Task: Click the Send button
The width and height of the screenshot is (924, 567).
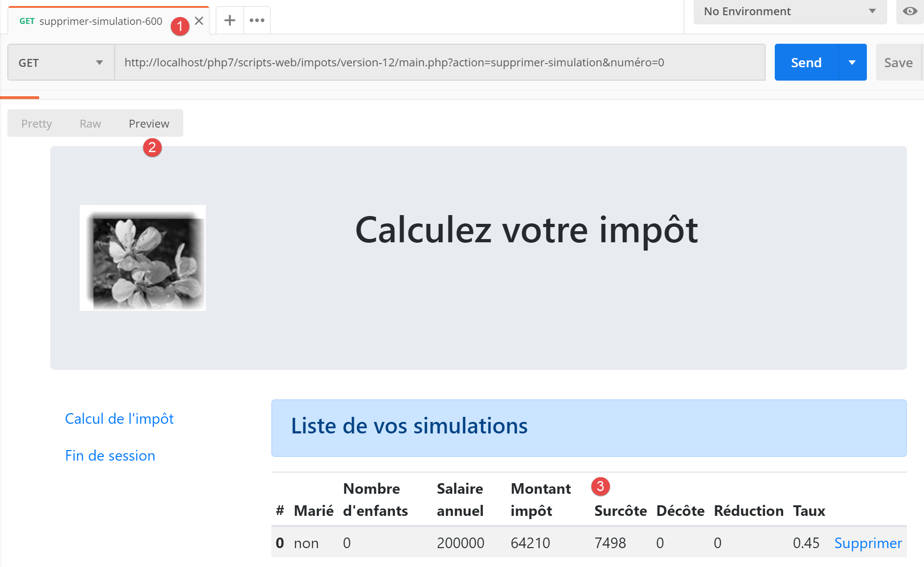Action: pyautogui.click(x=806, y=63)
